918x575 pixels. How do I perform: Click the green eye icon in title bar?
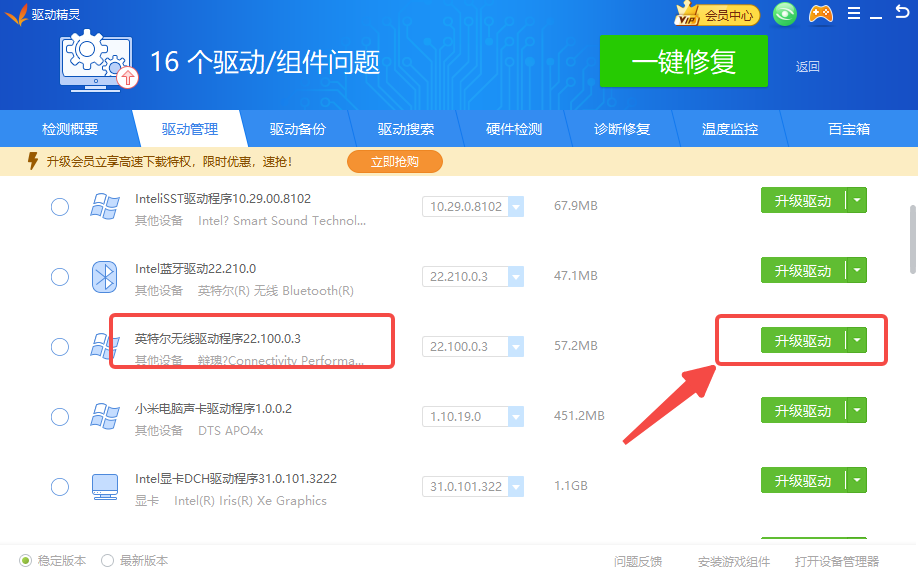click(x=785, y=14)
